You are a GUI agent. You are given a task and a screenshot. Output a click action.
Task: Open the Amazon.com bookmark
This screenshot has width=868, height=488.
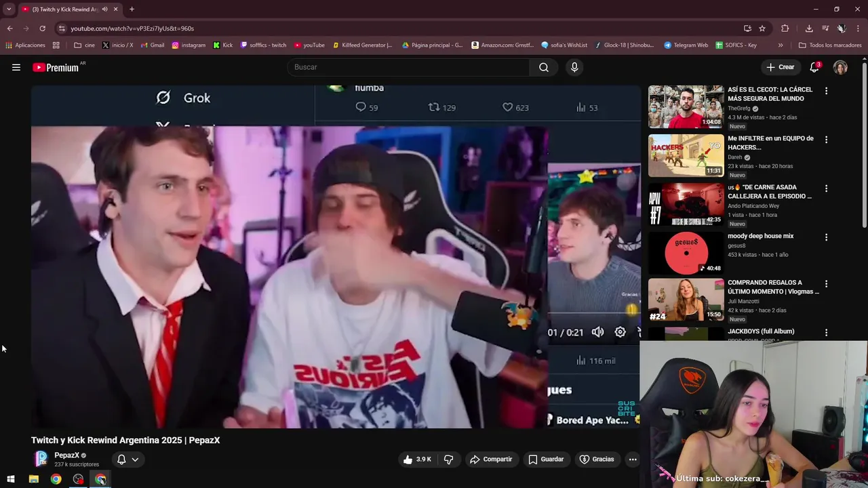coord(502,45)
